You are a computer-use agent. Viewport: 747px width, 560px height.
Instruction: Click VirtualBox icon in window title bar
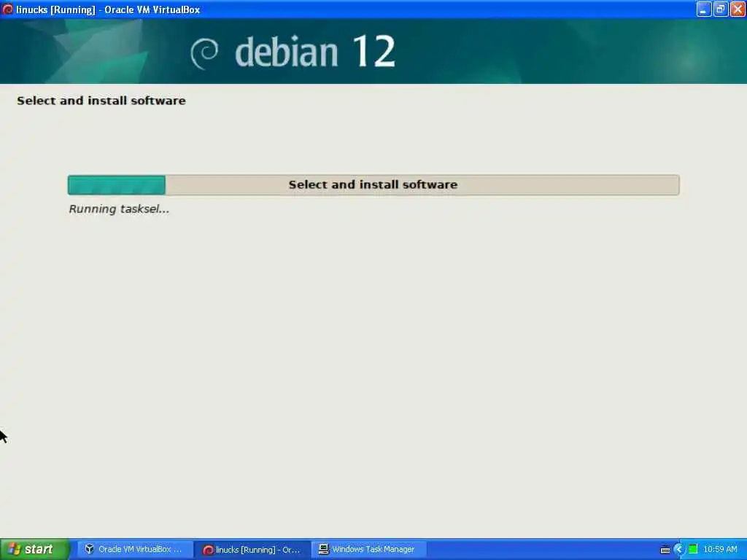coord(7,9)
